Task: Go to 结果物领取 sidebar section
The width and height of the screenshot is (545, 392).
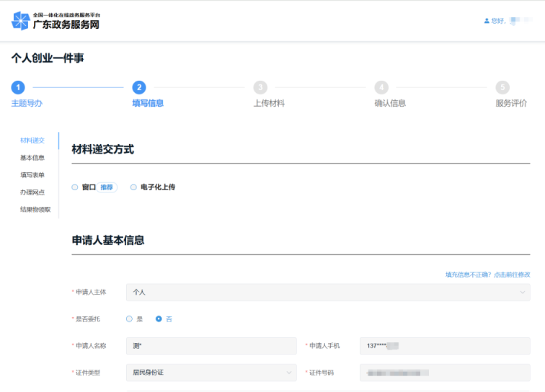Action: (35, 209)
